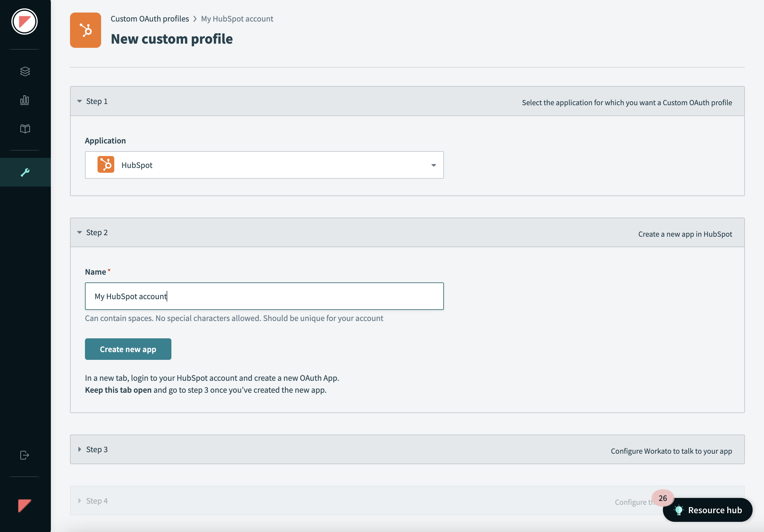Navigate to Custom OAuth profiles breadcrumb
The image size is (764, 532).
pos(150,19)
